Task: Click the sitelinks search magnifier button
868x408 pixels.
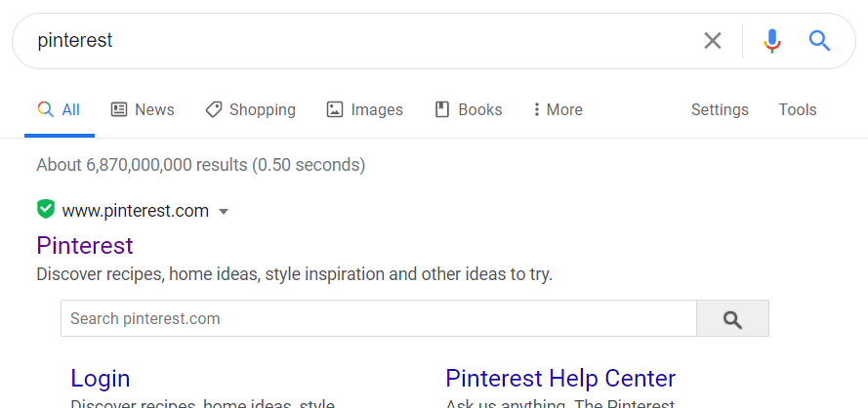Action: pos(732,318)
